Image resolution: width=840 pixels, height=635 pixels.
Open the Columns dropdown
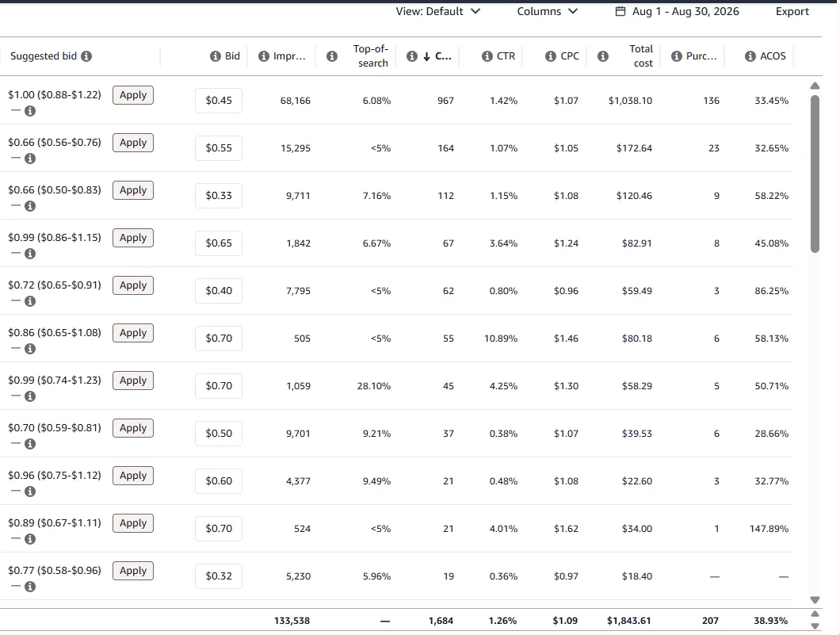pyautogui.click(x=547, y=11)
